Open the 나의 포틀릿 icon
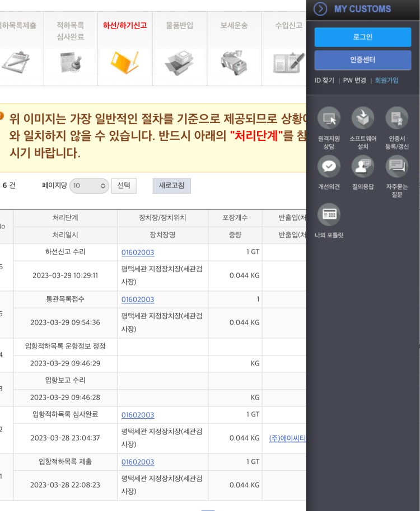420x511 pixels. pyautogui.click(x=329, y=214)
